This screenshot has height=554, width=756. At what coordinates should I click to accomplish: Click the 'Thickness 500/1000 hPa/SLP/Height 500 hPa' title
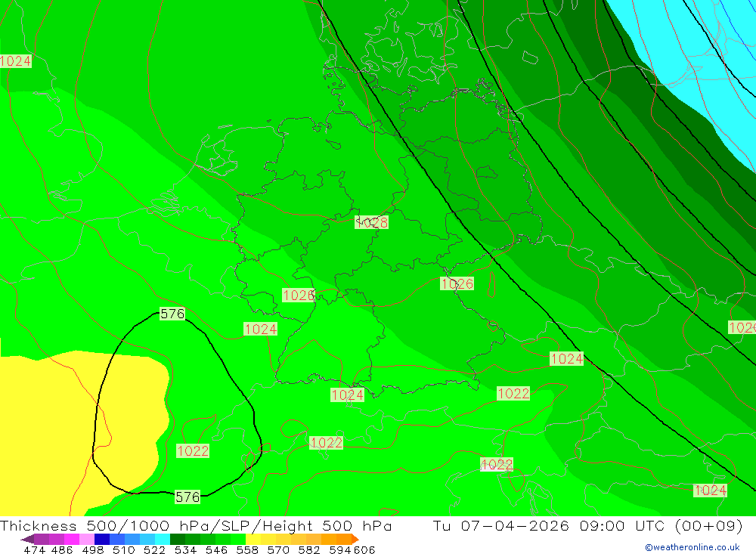point(195,525)
